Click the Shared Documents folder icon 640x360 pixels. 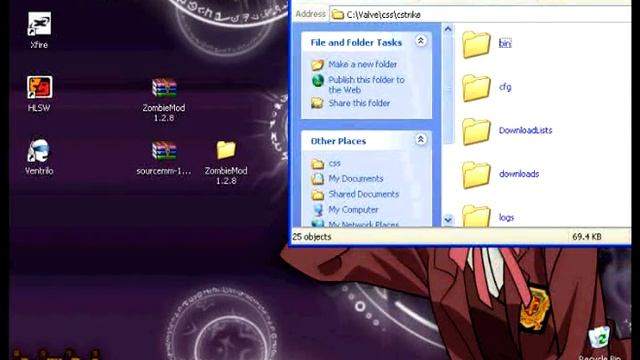coord(318,194)
